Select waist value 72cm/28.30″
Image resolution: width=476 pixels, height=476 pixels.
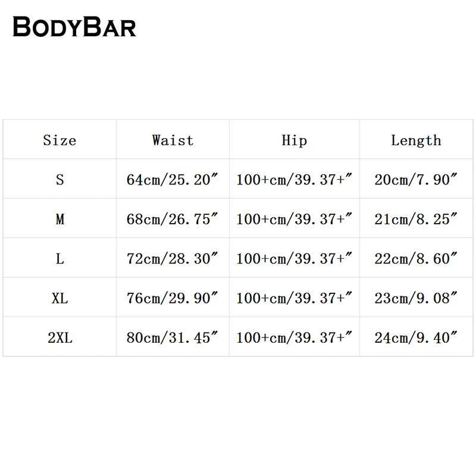[x=173, y=258]
